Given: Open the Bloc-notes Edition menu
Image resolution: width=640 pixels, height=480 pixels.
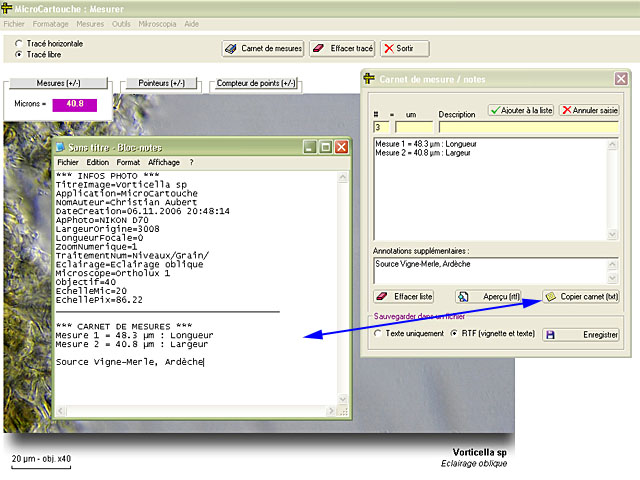Looking at the screenshot, I should pos(98,162).
